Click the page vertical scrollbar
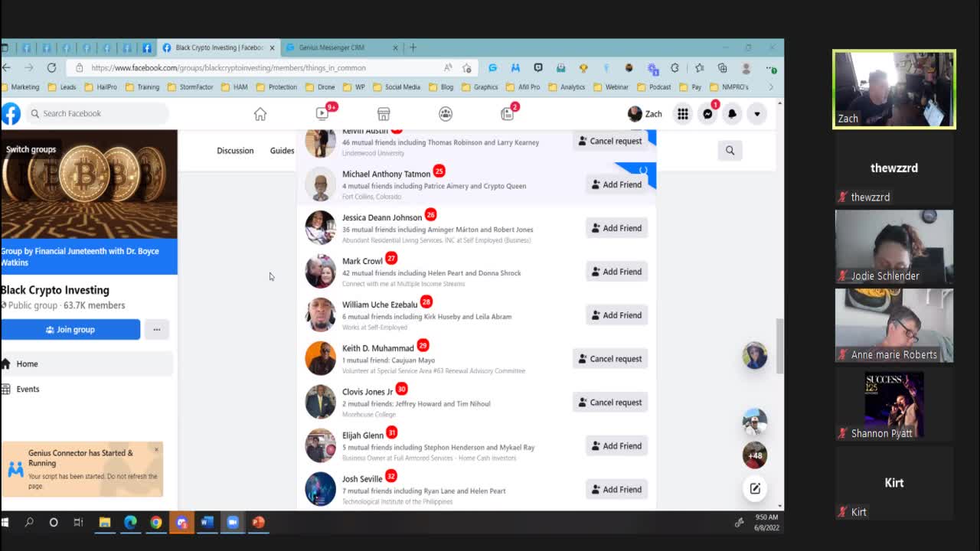Image resolution: width=980 pixels, height=551 pixels. (780, 347)
